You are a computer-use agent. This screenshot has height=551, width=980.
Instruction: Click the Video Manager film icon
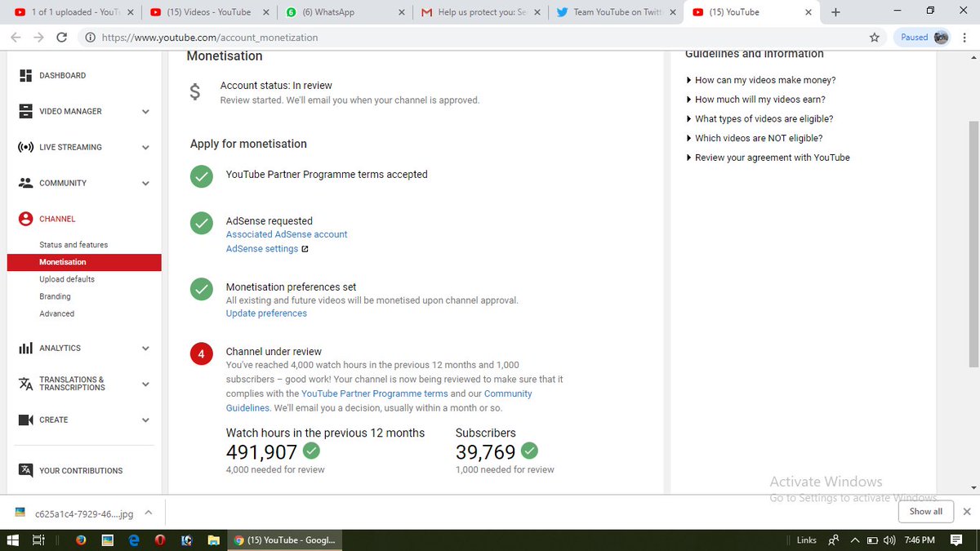coord(25,111)
